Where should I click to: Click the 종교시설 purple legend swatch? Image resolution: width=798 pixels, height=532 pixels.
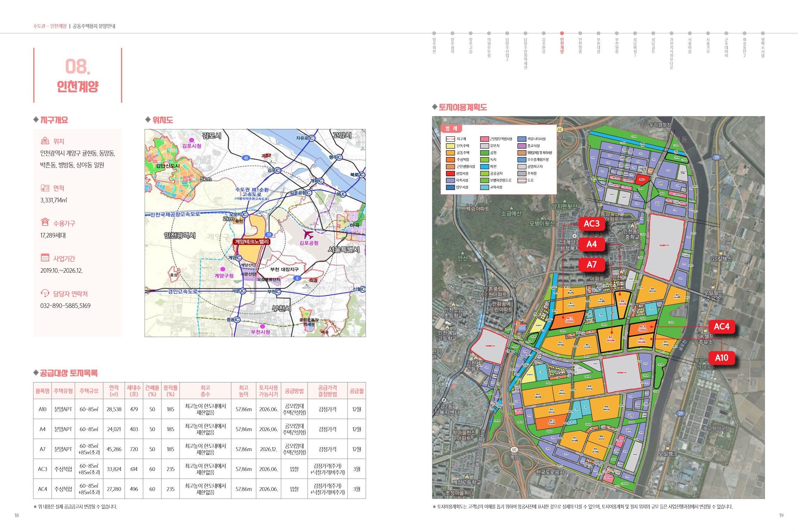(x=522, y=146)
